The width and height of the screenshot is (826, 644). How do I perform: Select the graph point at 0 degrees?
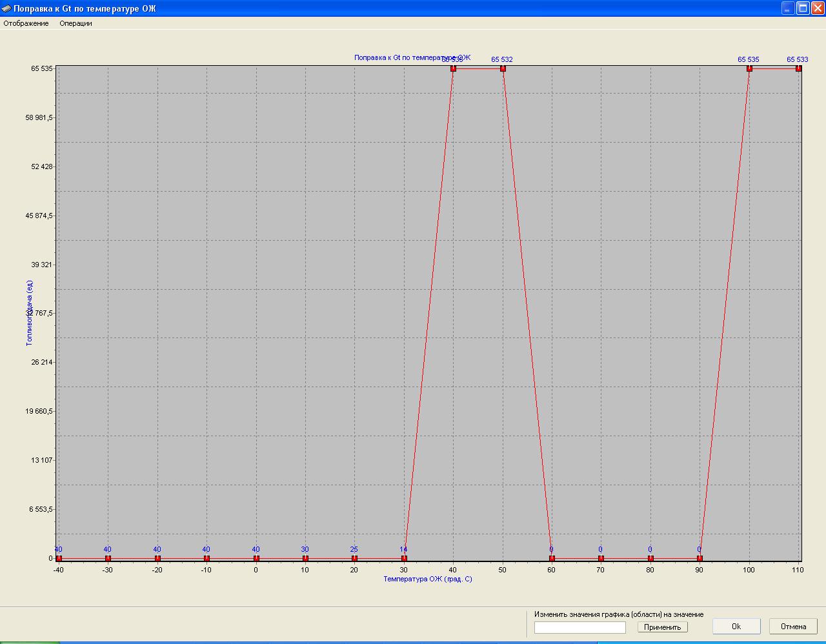coord(256,558)
